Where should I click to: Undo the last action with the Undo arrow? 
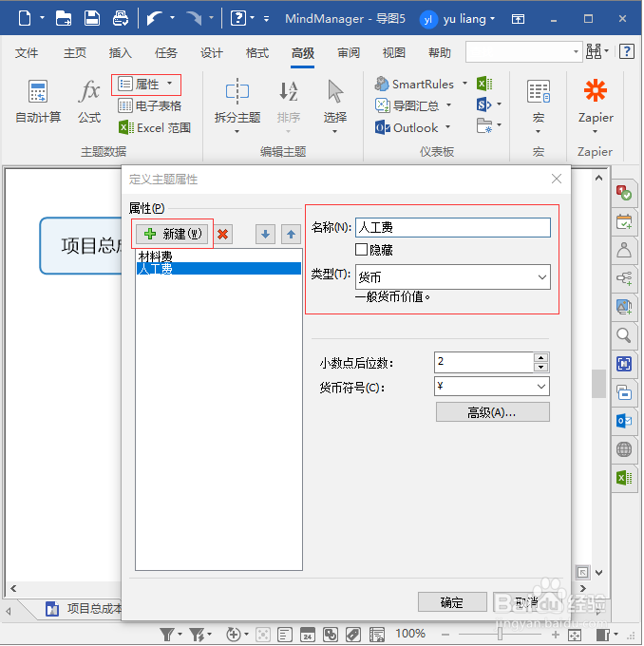coord(155,19)
